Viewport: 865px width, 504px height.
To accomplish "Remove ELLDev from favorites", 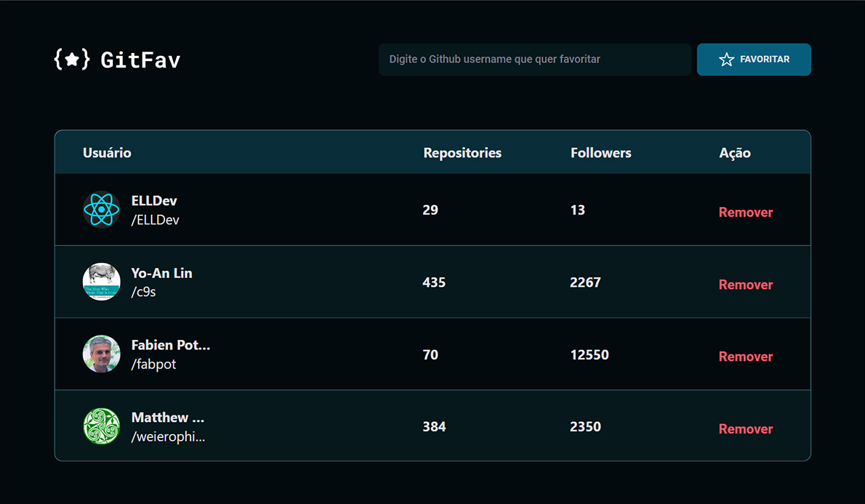I will tap(746, 212).
